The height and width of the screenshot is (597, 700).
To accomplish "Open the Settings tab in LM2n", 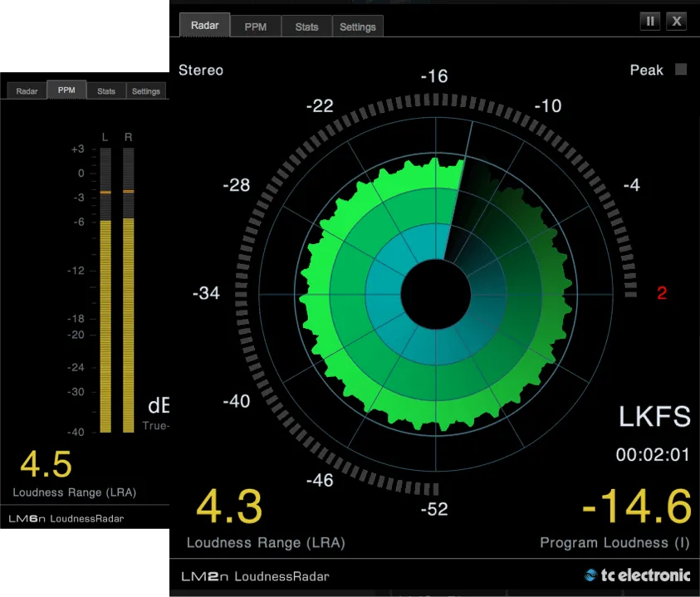I will coord(357,26).
